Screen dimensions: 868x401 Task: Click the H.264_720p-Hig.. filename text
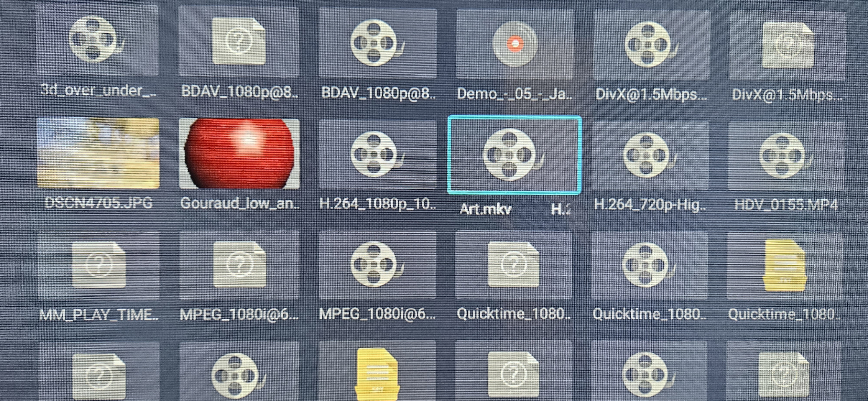click(x=650, y=205)
